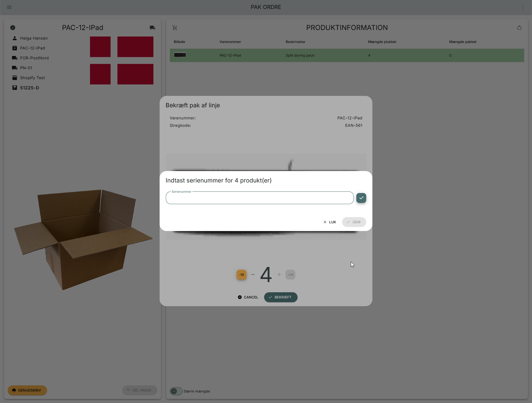Close the serial number dialog with LUK

[x=330, y=222]
